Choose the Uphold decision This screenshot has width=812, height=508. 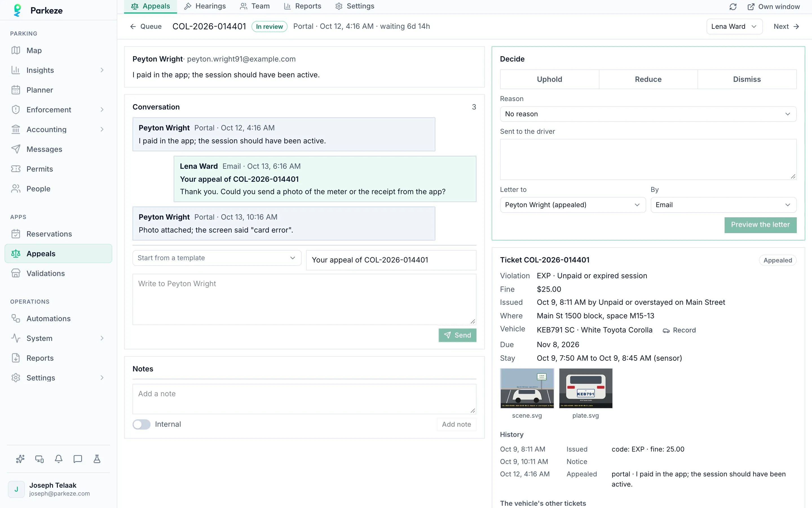pyautogui.click(x=549, y=79)
